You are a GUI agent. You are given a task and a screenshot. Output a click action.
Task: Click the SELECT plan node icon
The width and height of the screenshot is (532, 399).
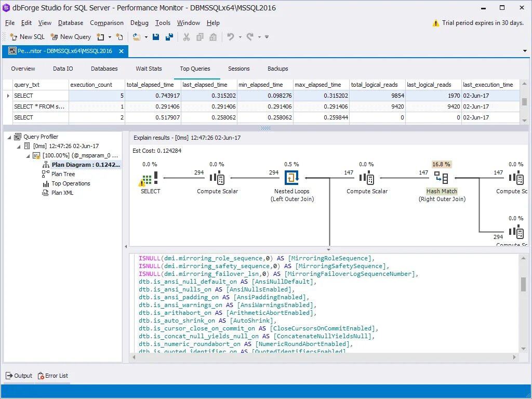click(149, 179)
